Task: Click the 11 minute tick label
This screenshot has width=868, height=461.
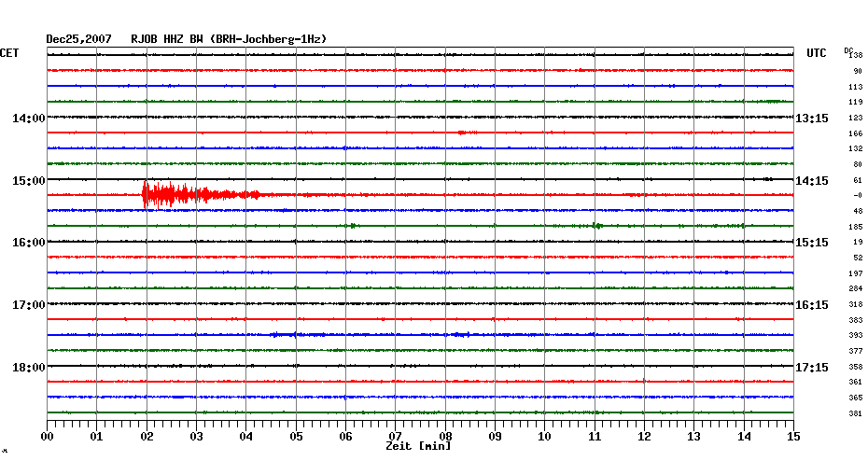Action: coord(595,437)
